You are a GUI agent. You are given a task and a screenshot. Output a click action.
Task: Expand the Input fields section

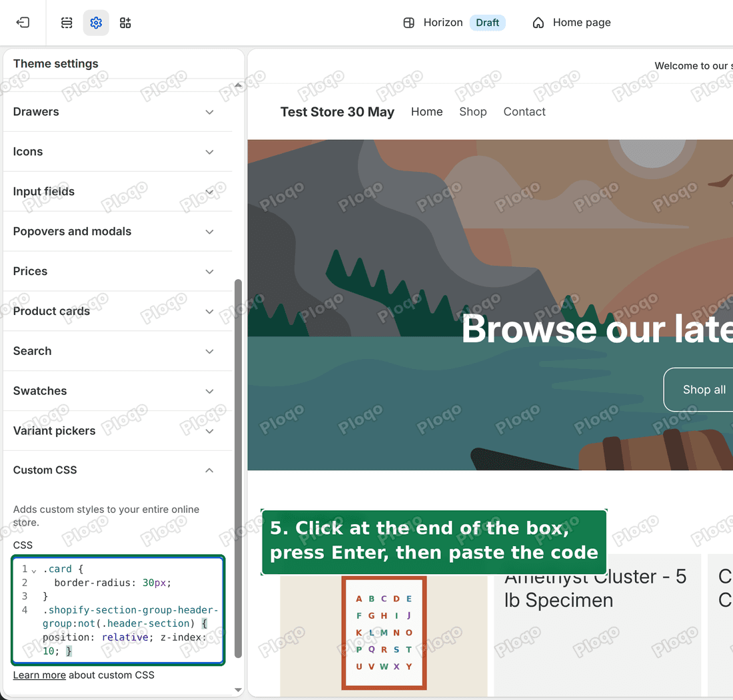118,191
